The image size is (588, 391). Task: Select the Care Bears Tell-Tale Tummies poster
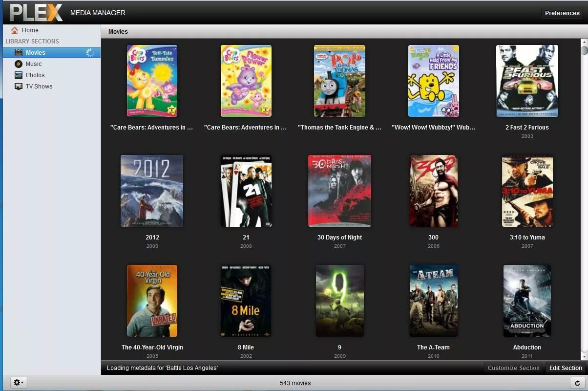tap(152, 81)
